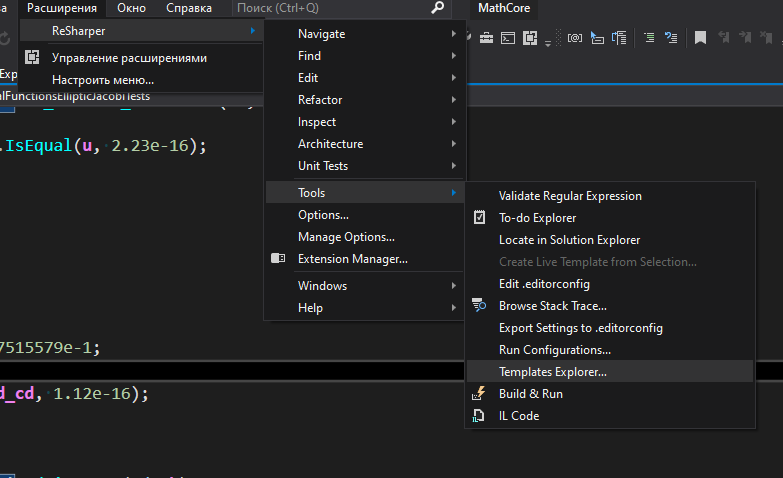Go to next bookmark icon

point(745,37)
